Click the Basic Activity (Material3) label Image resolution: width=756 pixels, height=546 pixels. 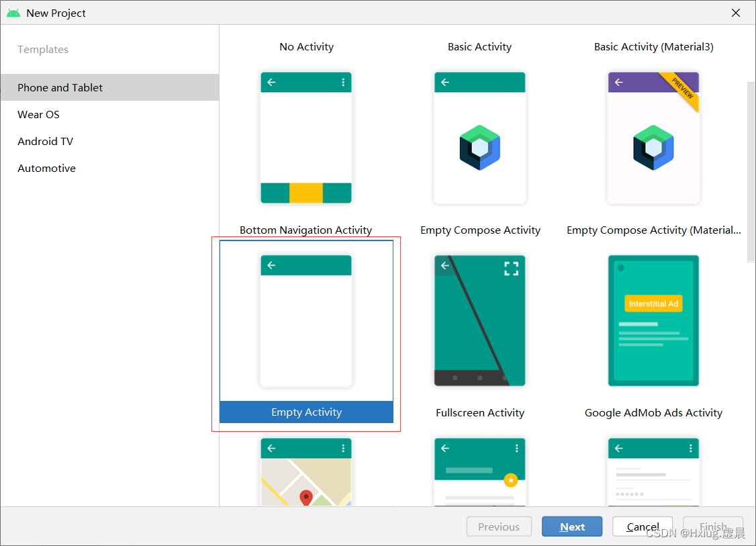[x=654, y=47]
